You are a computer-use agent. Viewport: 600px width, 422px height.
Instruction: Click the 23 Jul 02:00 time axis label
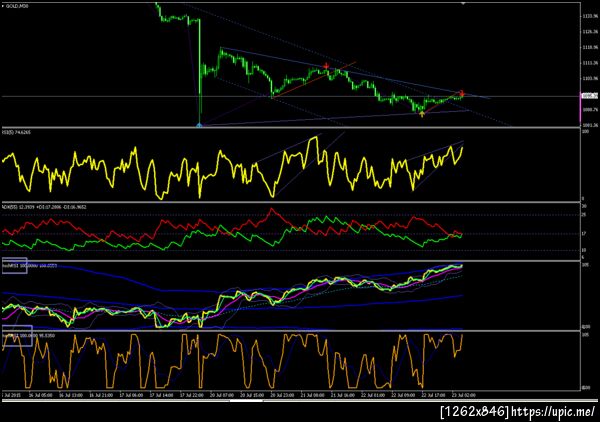point(462,395)
